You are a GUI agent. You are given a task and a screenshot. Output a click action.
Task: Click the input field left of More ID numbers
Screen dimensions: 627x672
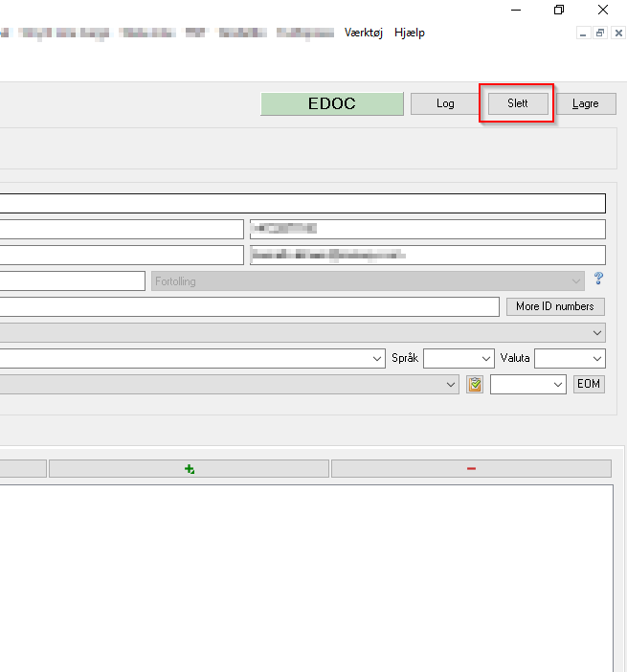click(249, 306)
